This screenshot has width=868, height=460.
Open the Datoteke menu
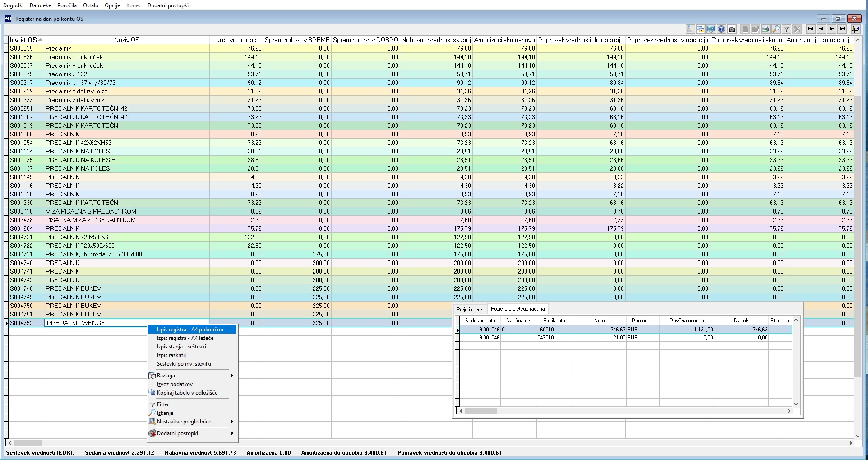pos(41,5)
